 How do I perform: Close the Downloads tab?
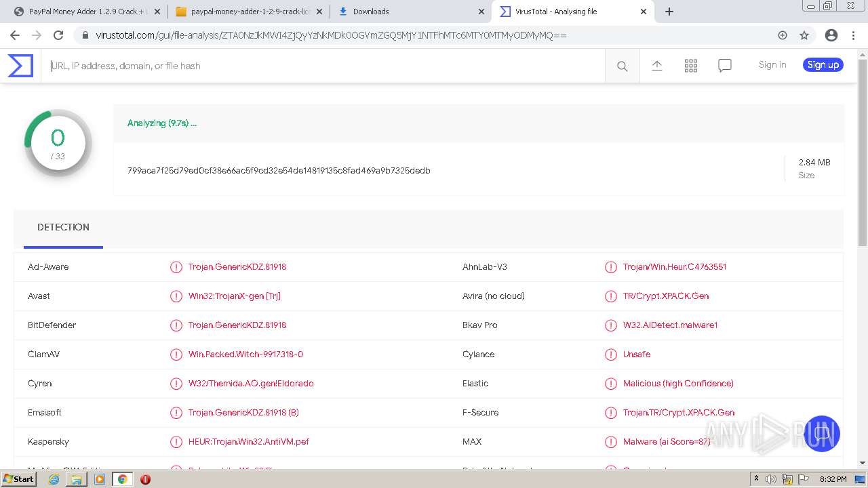tap(481, 12)
